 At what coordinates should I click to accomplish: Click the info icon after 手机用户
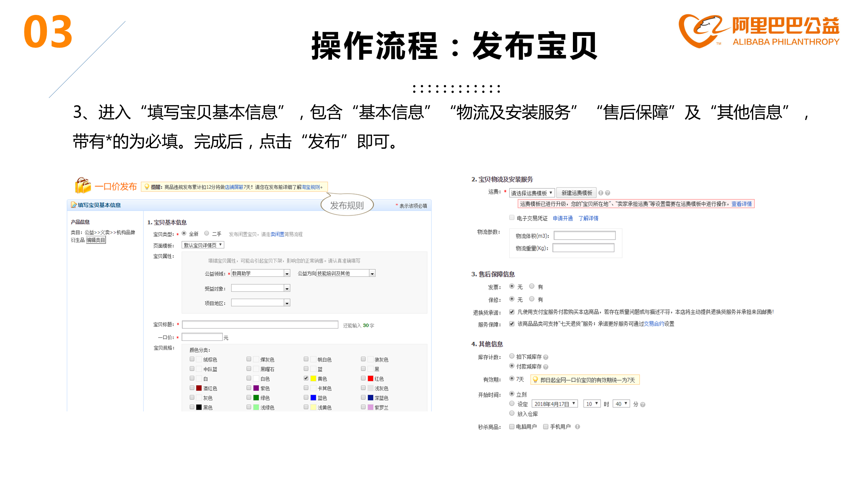click(577, 427)
